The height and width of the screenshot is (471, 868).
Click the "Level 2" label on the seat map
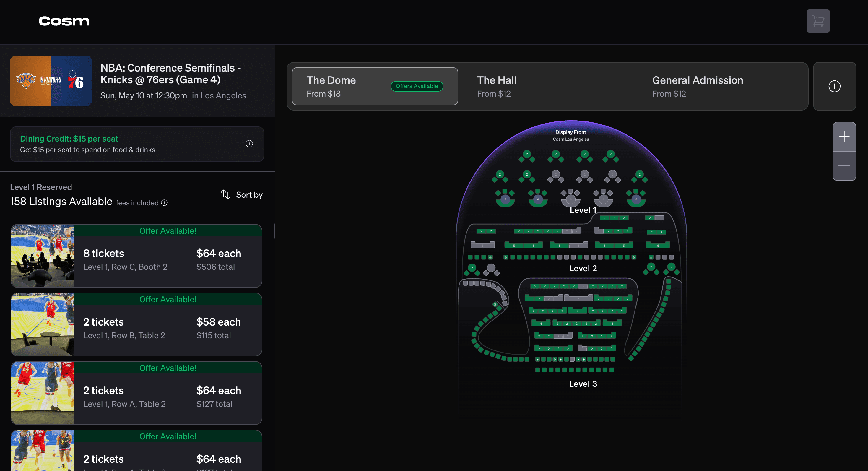(x=583, y=269)
